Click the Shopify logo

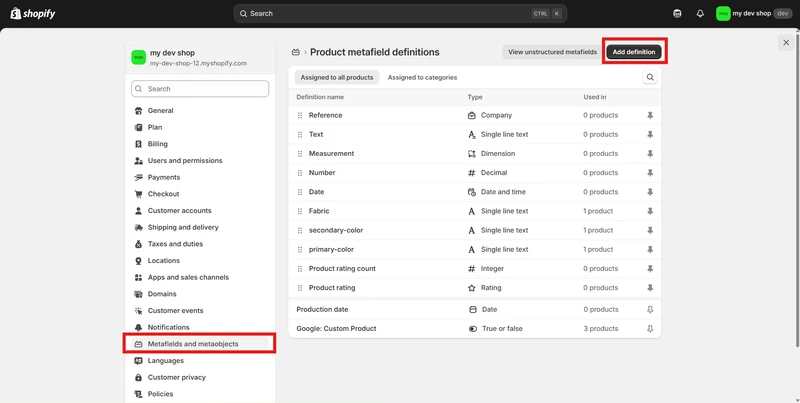point(33,14)
